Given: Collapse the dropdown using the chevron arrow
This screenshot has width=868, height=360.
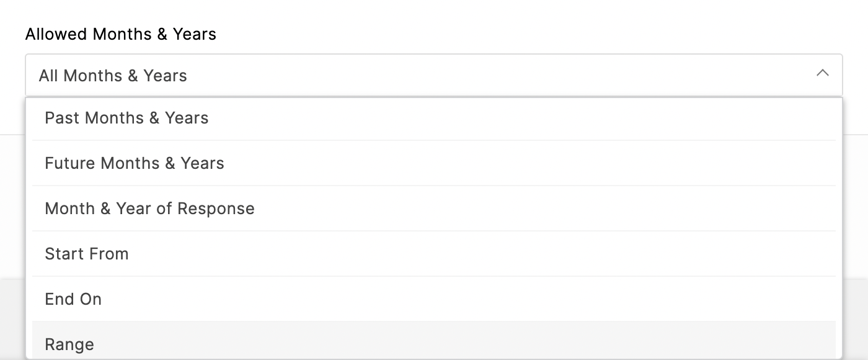Looking at the screenshot, I should click(x=822, y=73).
